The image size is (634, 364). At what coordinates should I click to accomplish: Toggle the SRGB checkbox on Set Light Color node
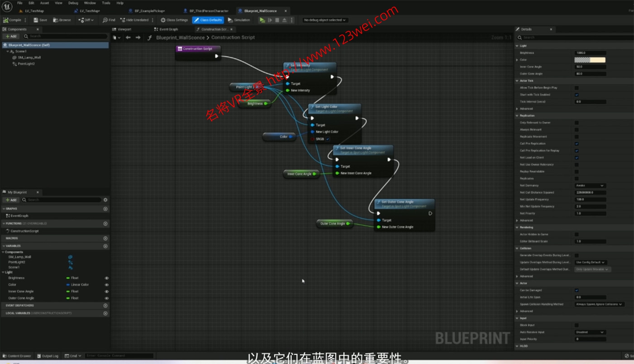tap(328, 139)
